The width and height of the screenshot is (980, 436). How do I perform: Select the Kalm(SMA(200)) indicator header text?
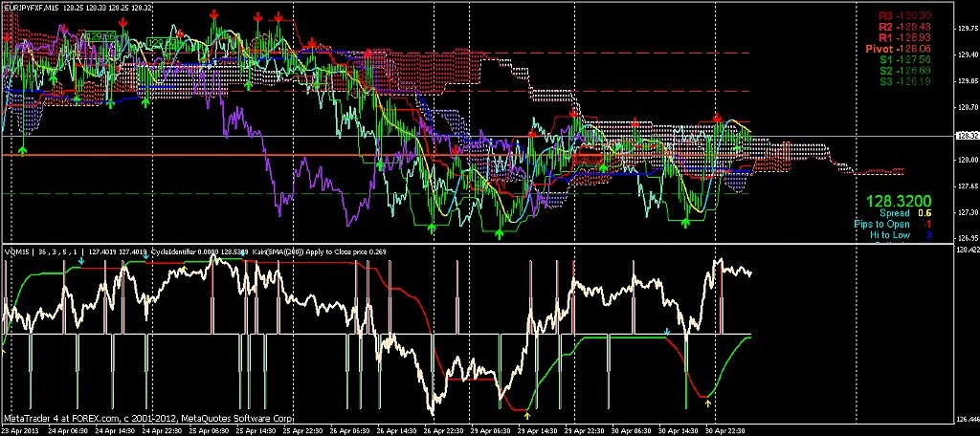point(277,251)
